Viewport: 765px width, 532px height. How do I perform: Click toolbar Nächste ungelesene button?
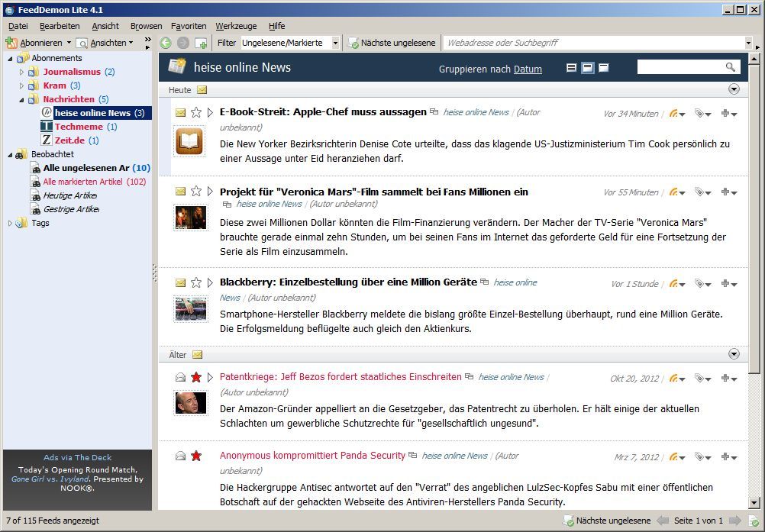point(392,43)
